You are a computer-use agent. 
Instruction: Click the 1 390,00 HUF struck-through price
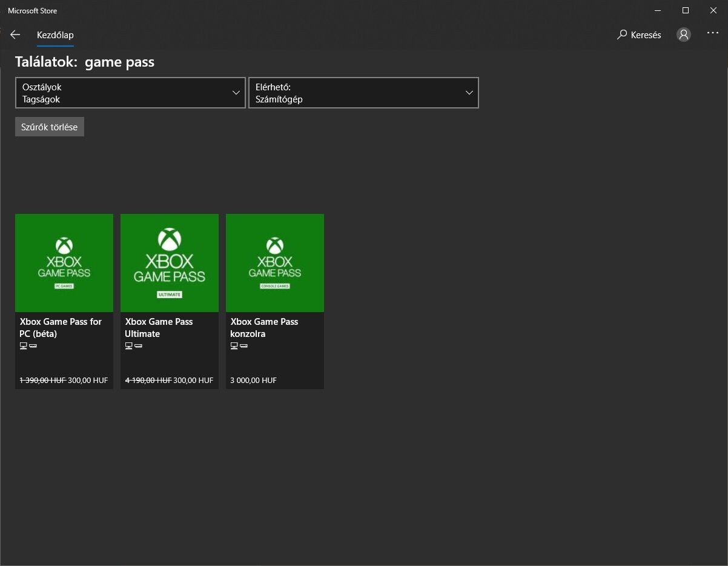(42, 381)
